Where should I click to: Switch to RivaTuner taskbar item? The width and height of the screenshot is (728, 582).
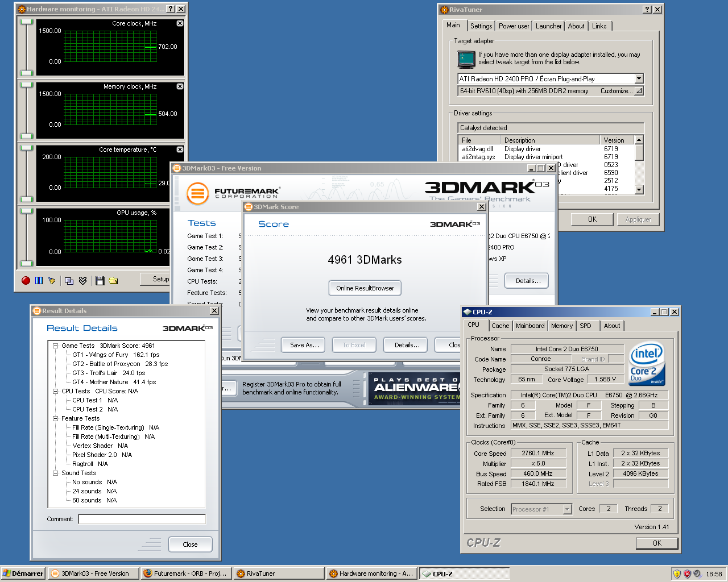pyautogui.click(x=279, y=573)
